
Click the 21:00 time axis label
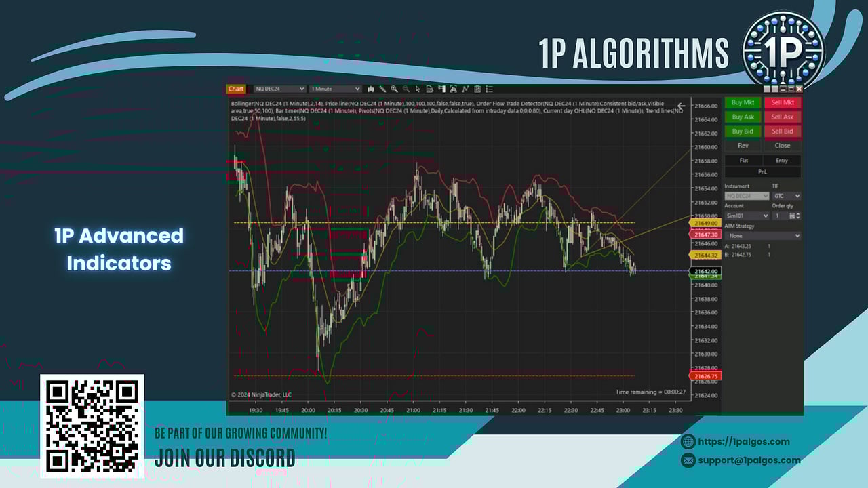(413, 410)
